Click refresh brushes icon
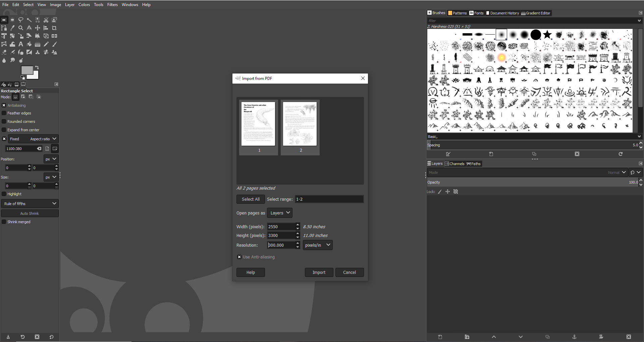The height and width of the screenshot is (342, 644). tap(621, 154)
